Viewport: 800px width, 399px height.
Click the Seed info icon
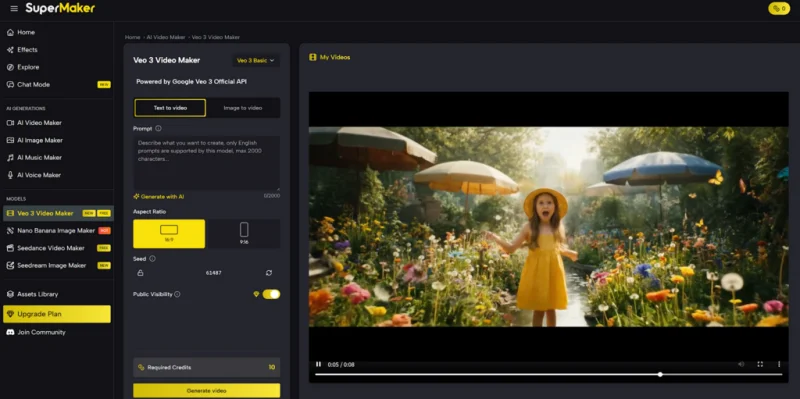tap(152, 259)
